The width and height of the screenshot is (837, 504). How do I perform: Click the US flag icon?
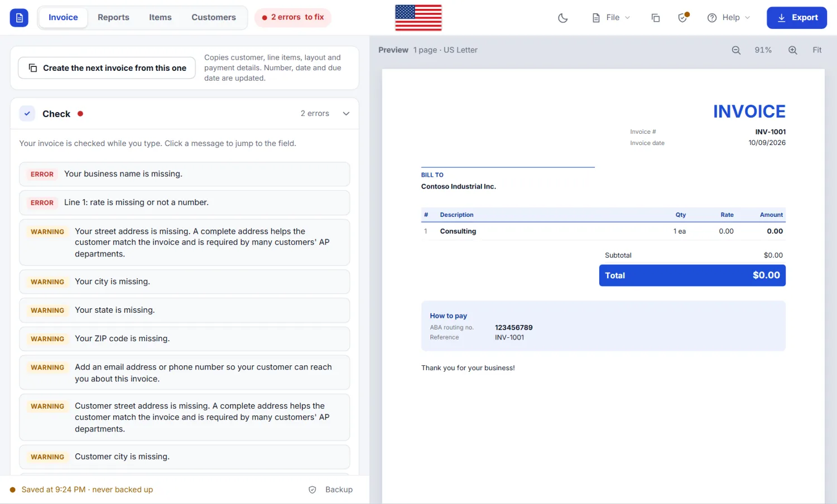419,18
